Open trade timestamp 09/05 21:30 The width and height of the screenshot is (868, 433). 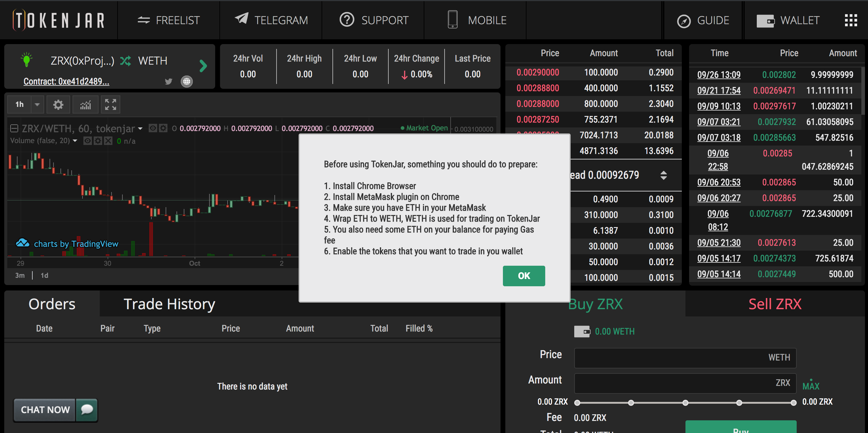pos(719,242)
